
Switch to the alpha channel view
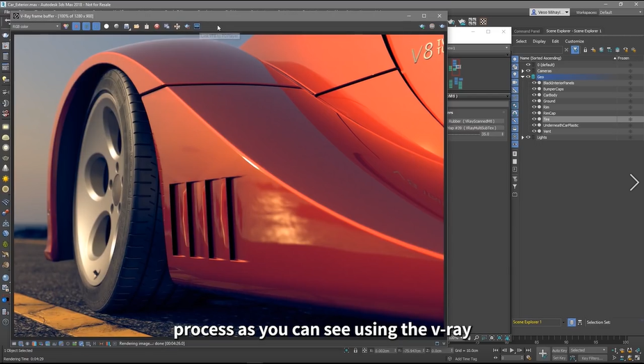[106, 26]
